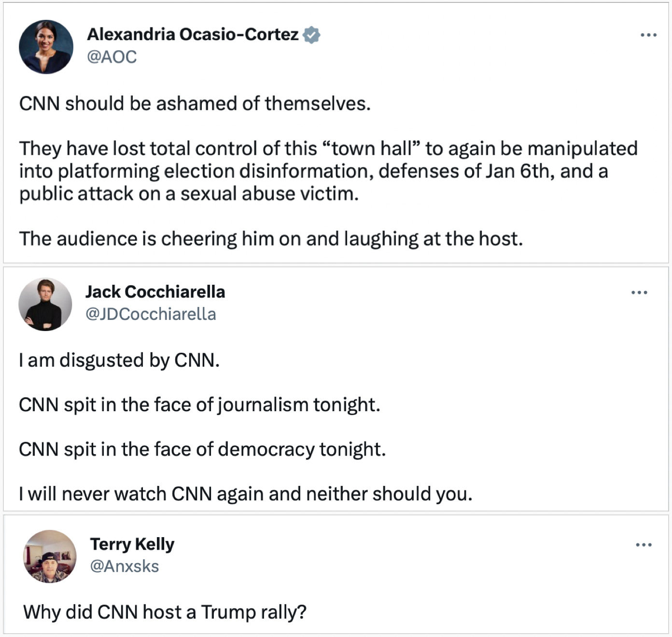
Task: Click "CNN should be ashamed of themselves." text
Action: tap(195, 104)
